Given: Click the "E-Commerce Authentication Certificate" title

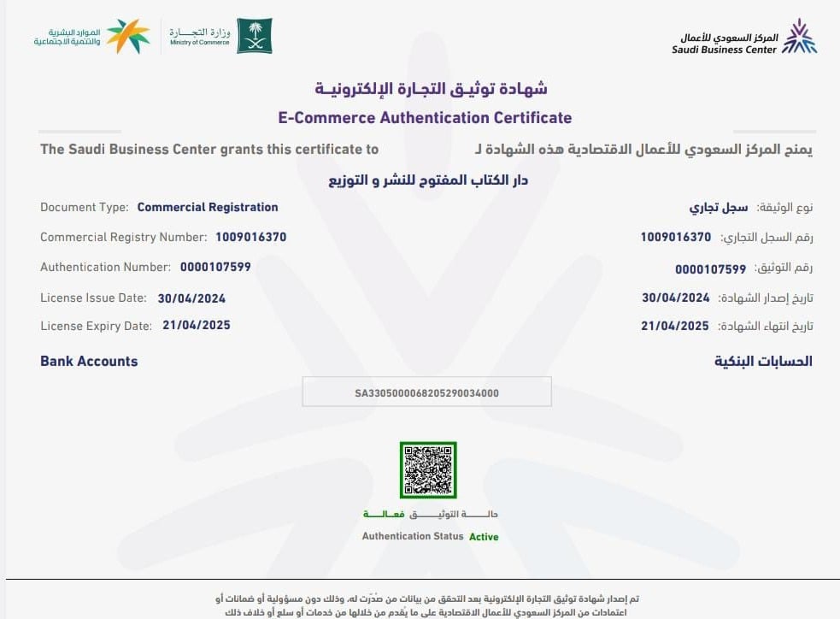Looking at the screenshot, I should (426, 118).
